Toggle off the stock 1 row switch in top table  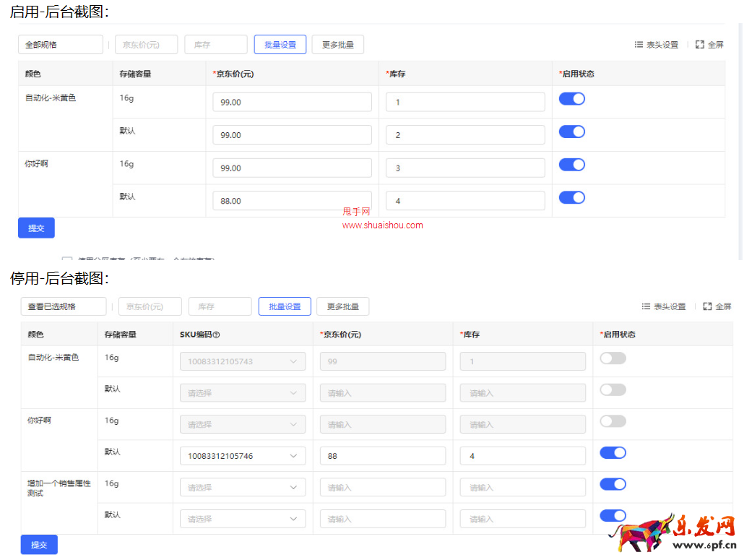click(572, 99)
